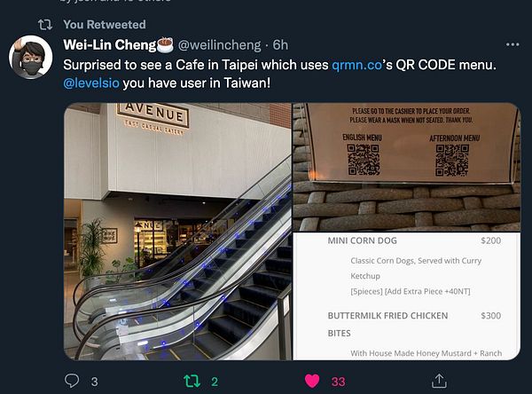
Task: Open the @levelsio mention
Action: [91, 83]
